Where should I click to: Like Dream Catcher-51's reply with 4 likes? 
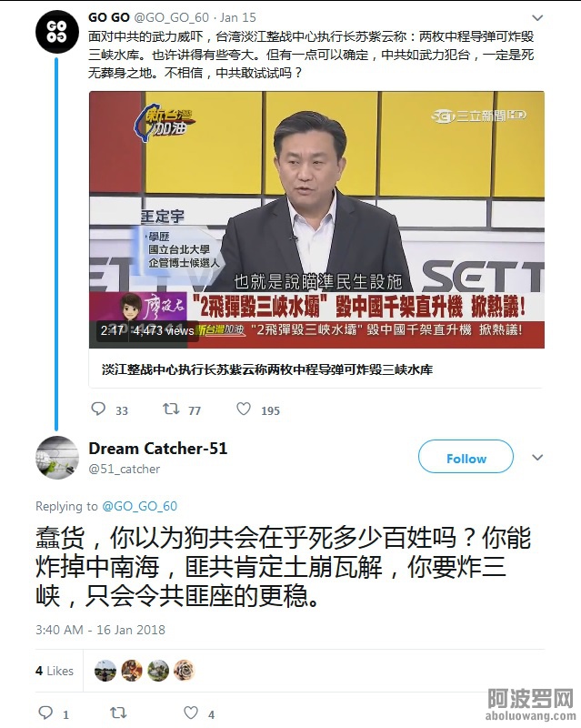pyautogui.click(x=191, y=713)
